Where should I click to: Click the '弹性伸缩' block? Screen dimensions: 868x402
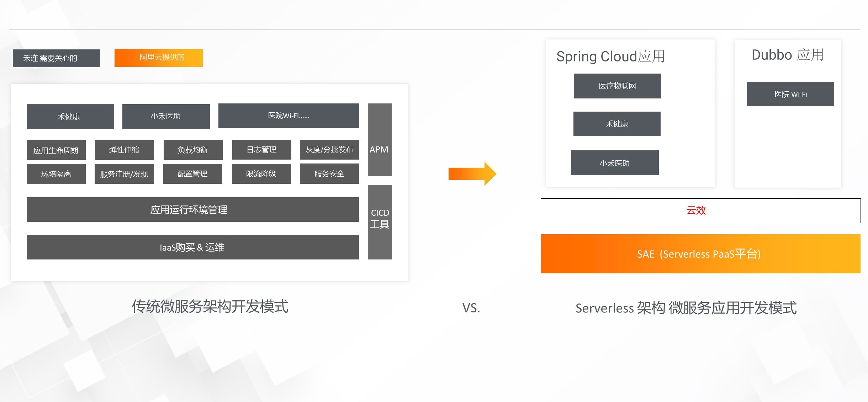(x=125, y=150)
